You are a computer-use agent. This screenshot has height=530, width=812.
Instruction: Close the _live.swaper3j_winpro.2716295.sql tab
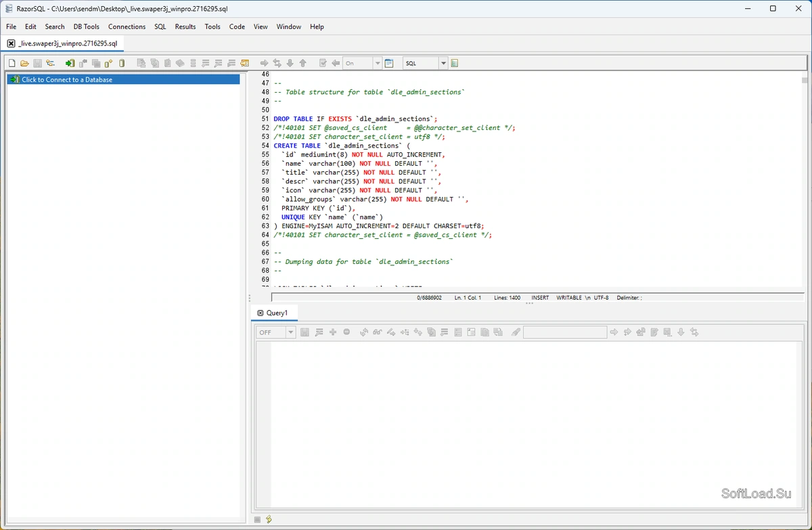[11, 43]
